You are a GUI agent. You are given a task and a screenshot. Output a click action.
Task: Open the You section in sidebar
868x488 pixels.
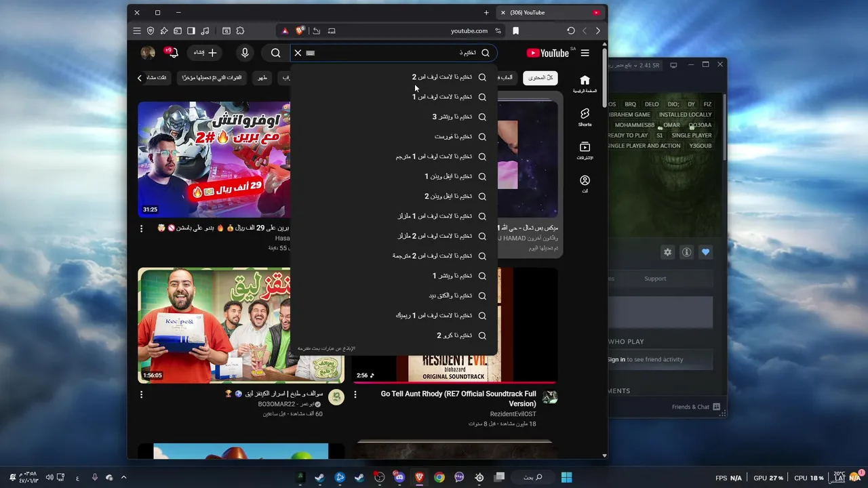point(585,184)
